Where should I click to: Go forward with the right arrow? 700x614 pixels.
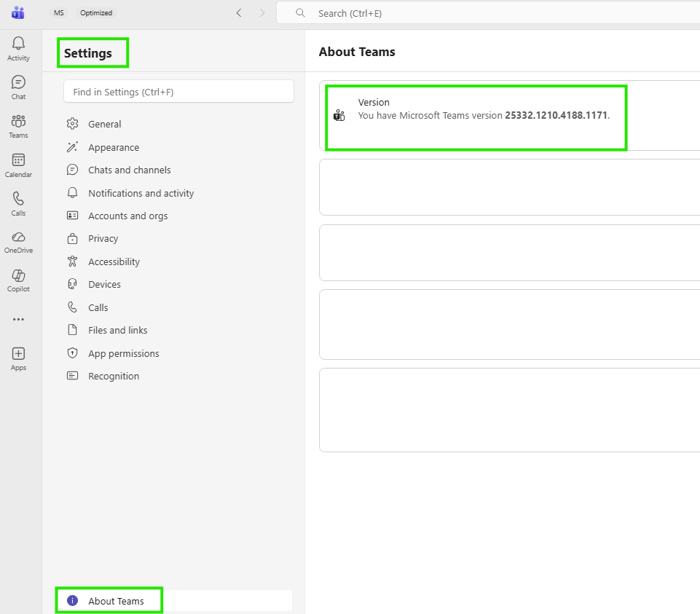[262, 13]
